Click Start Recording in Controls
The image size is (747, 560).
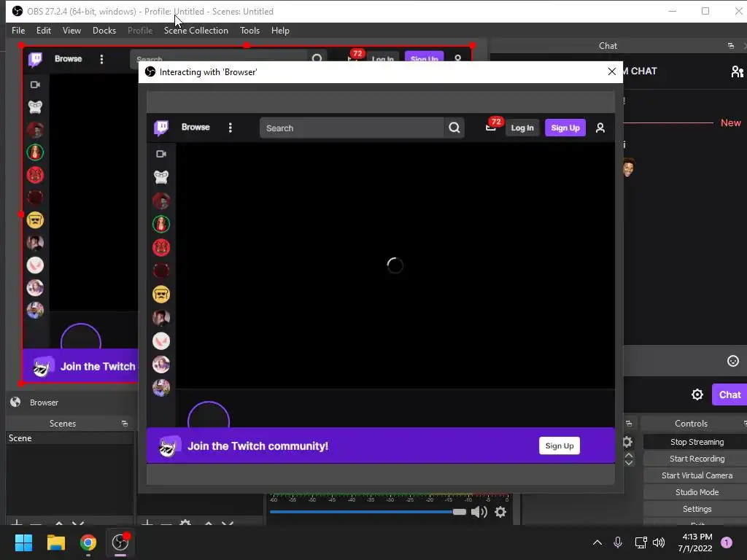pyautogui.click(x=697, y=459)
